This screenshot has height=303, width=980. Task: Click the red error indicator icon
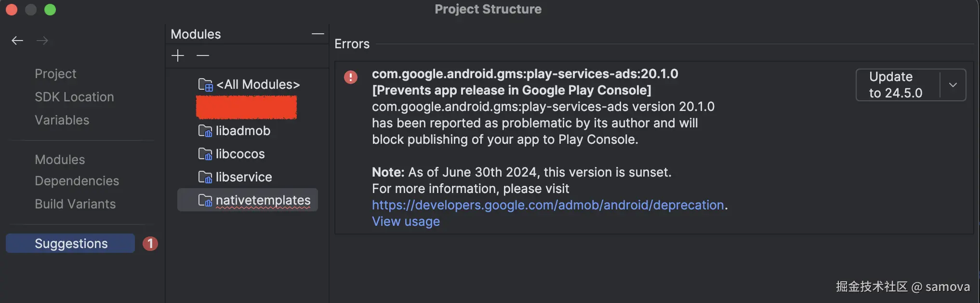[x=351, y=77]
